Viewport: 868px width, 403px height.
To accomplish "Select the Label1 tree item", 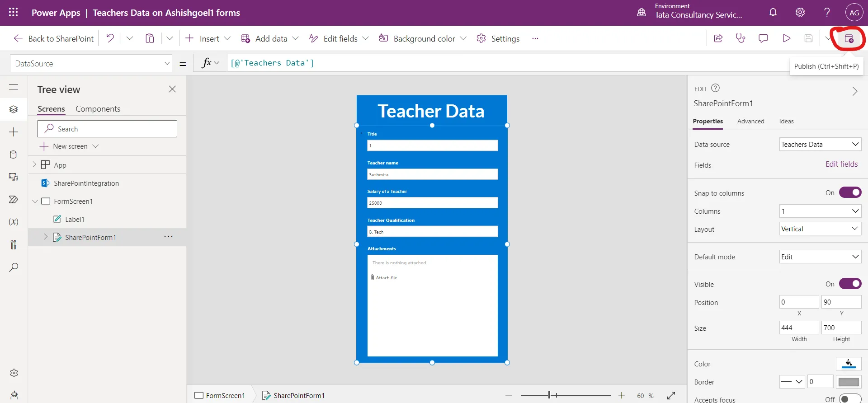I will [75, 219].
